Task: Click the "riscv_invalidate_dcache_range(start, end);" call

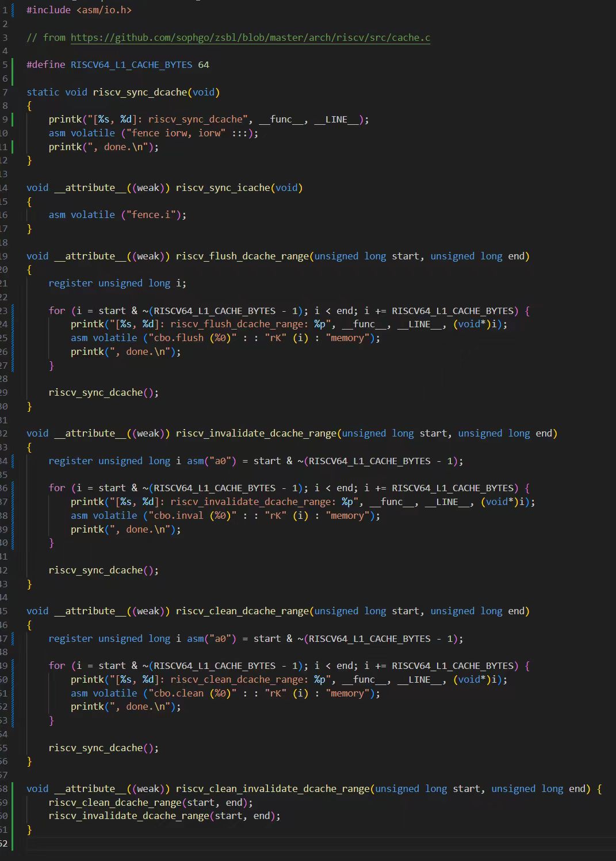Action: coord(164,816)
